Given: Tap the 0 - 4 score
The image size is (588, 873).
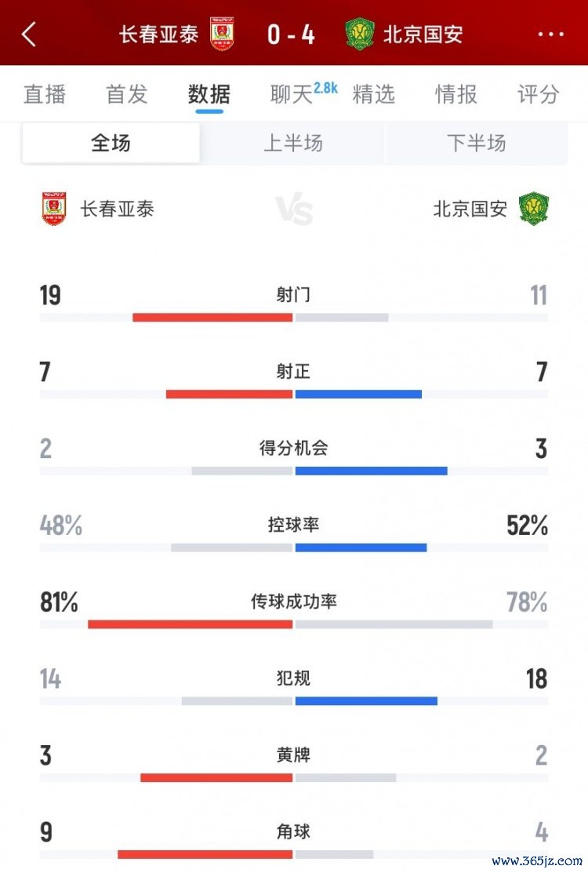Looking at the screenshot, I should [x=291, y=35].
